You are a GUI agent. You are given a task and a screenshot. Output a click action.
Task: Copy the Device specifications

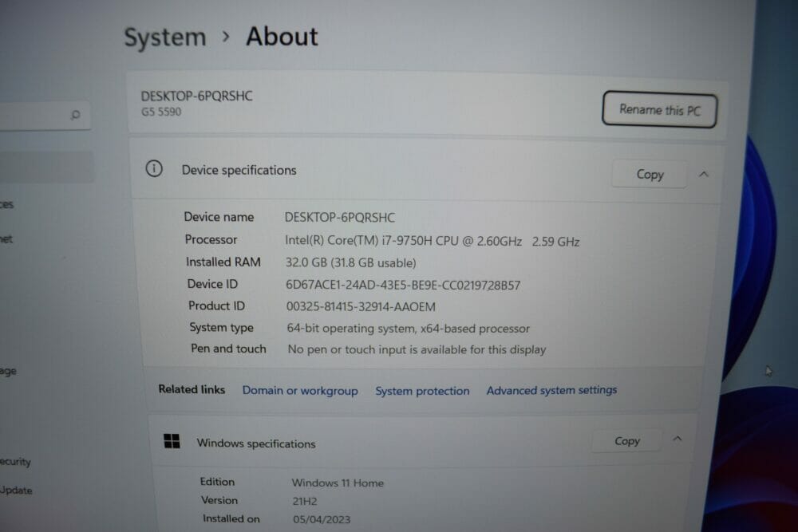point(650,174)
